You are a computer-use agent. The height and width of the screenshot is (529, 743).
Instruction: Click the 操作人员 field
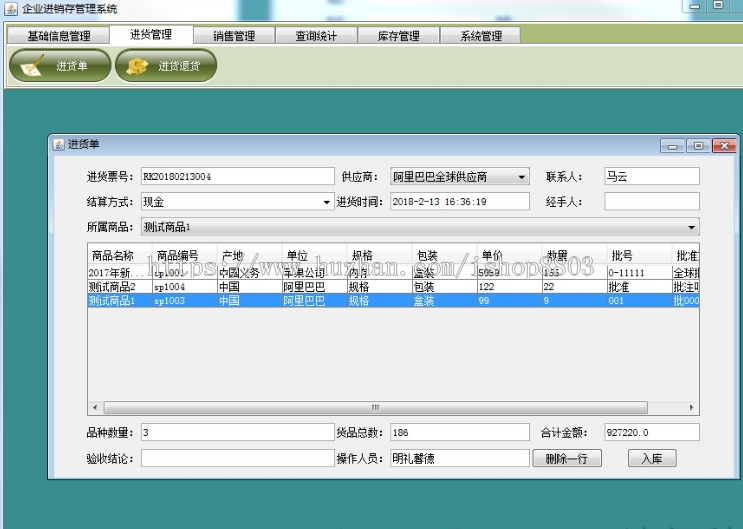click(x=460, y=458)
